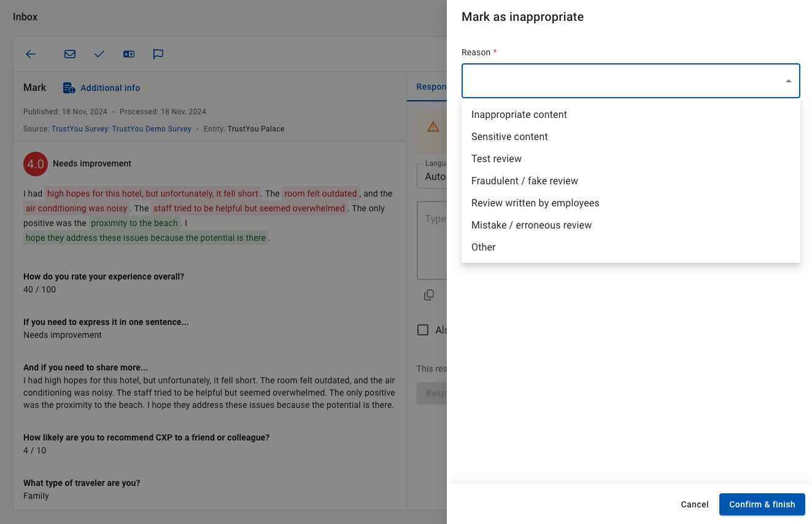The width and height of the screenshot is (812, 524).
Task: Collapse the Reason dropdown using its arrow
Action: [x=789, y=81]
